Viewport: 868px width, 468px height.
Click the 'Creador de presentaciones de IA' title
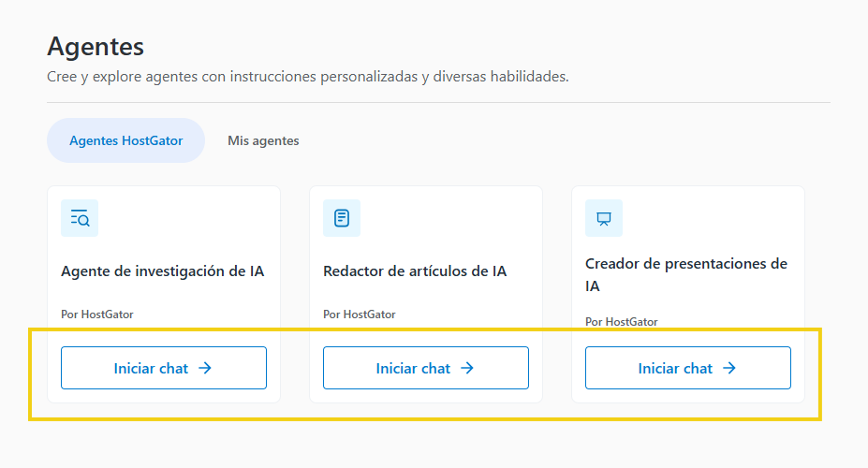(x=686, y=275)
